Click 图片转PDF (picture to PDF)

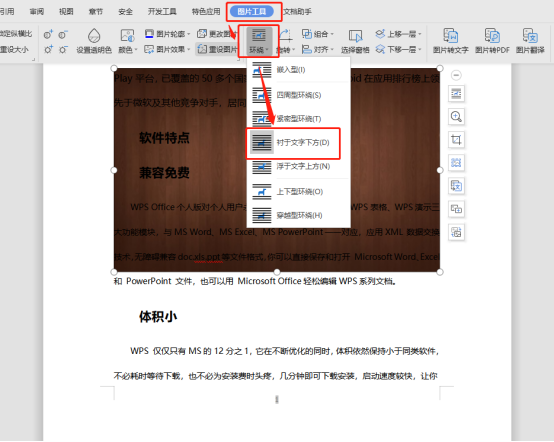tap(492, 41)
